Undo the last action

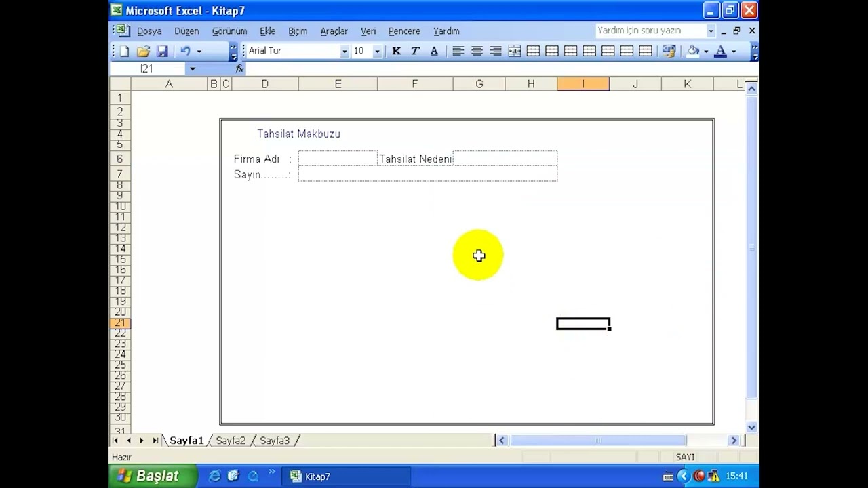click(184, 51)
